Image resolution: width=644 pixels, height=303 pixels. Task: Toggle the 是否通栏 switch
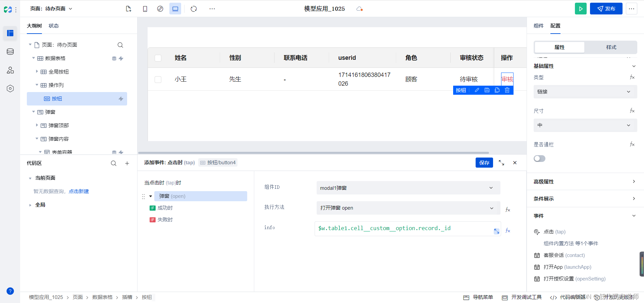539,159
